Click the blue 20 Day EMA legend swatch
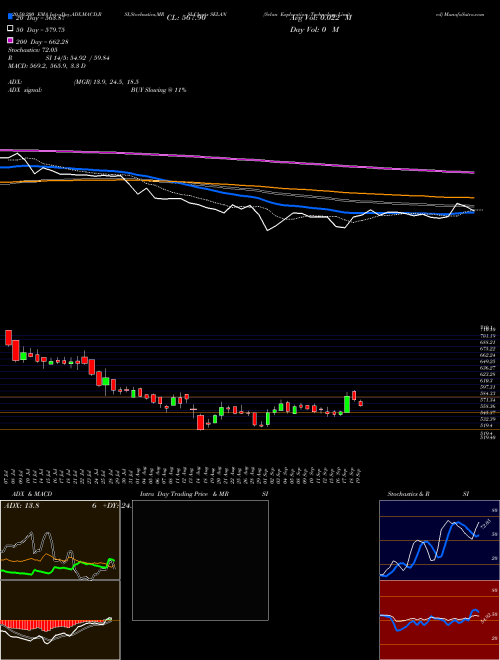This screenshot has width=500, height=660. 10,17
